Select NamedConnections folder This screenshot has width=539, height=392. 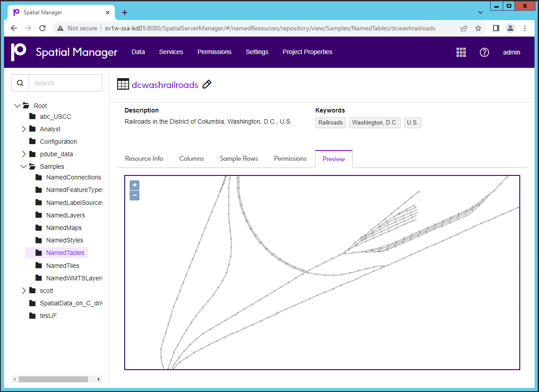point(74,177)
